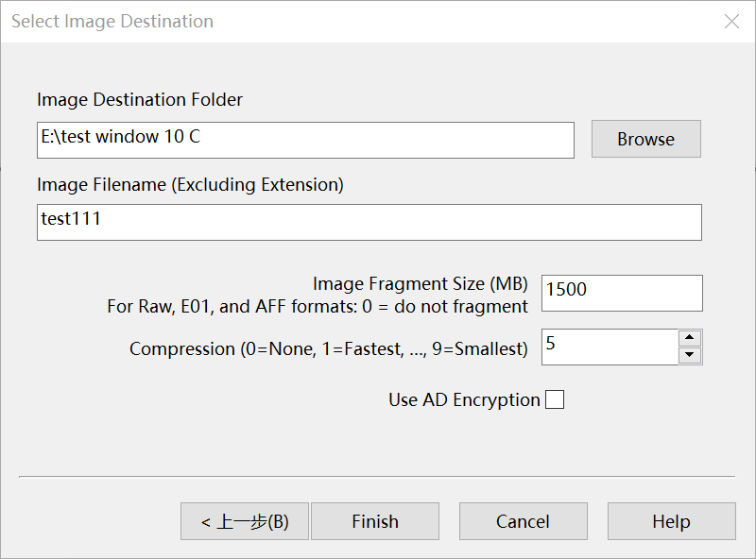Click the Select Image Destination title bar
756x559 pixels.
[x=283, y=22]
